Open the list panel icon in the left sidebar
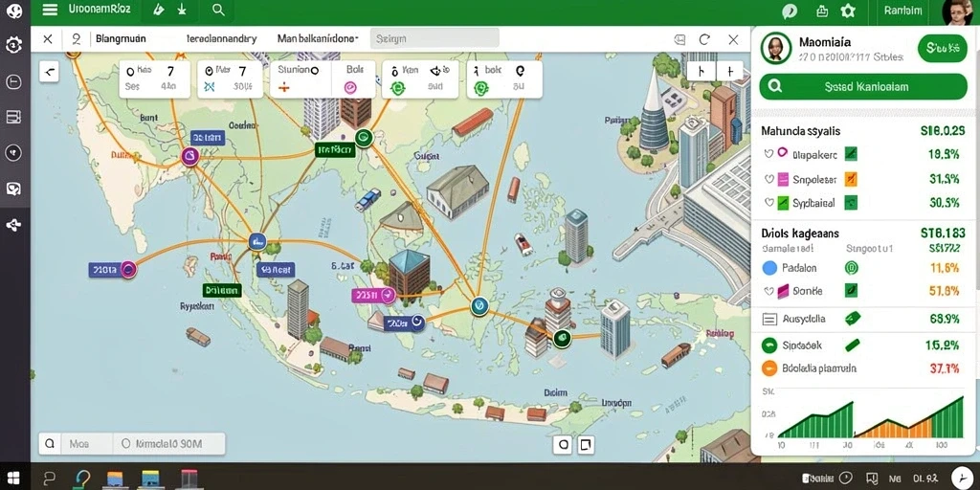This screenshot has height=490, width=980. pyautogui.click(x=13, y=117)
